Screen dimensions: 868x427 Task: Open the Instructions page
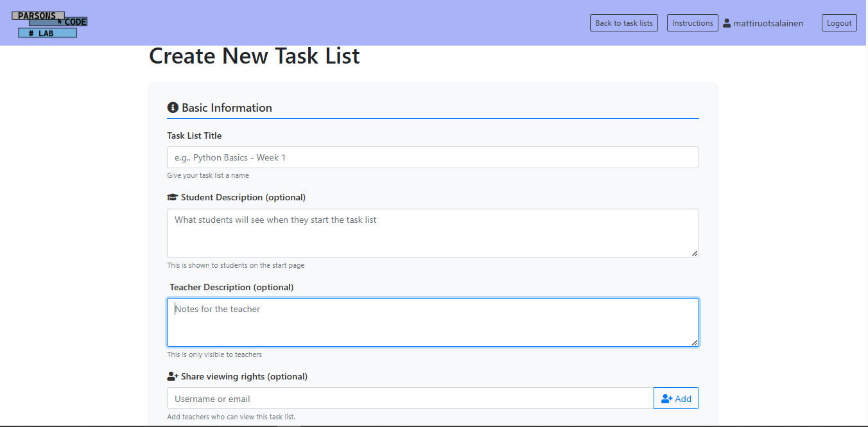point(692,22)
